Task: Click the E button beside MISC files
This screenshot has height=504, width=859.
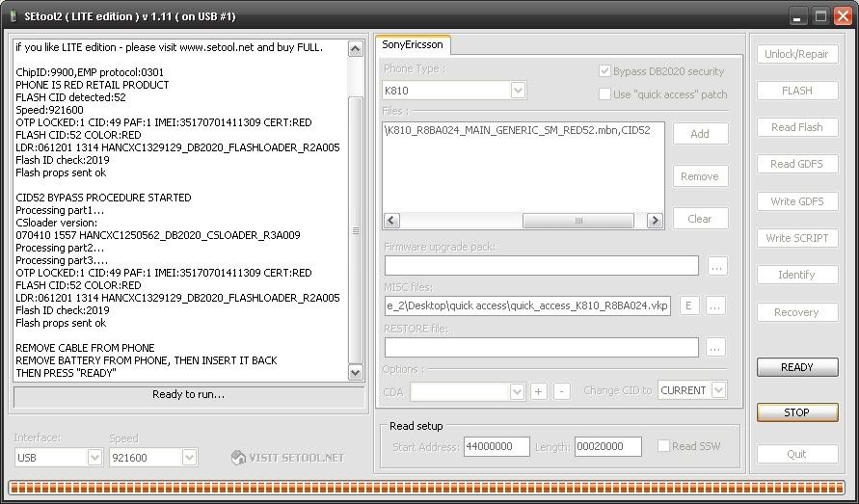Action: tap(689, 306)
